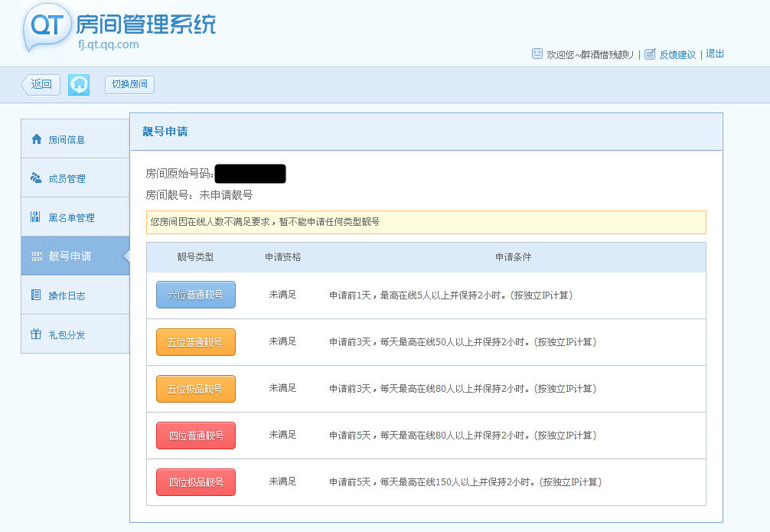Click the people icon beside 成员管理

36,178
